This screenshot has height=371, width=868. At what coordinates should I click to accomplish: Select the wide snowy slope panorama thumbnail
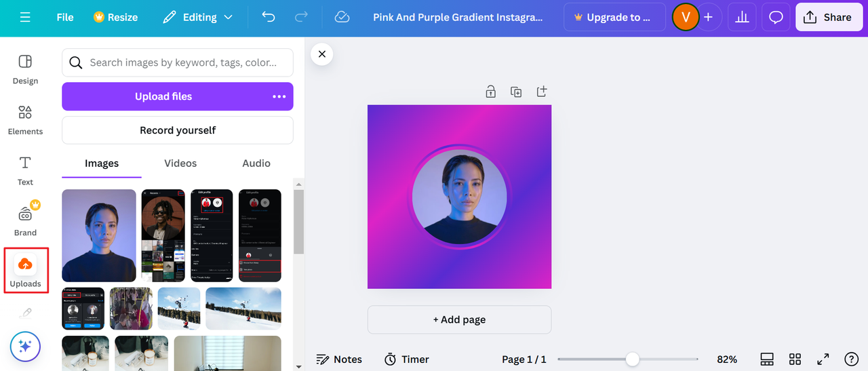[x=243, y=309]
